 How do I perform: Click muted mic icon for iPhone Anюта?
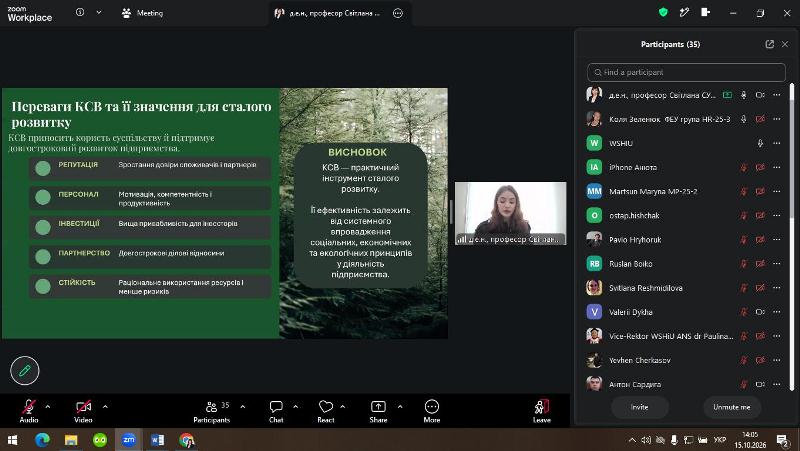(x=743, y=167)
